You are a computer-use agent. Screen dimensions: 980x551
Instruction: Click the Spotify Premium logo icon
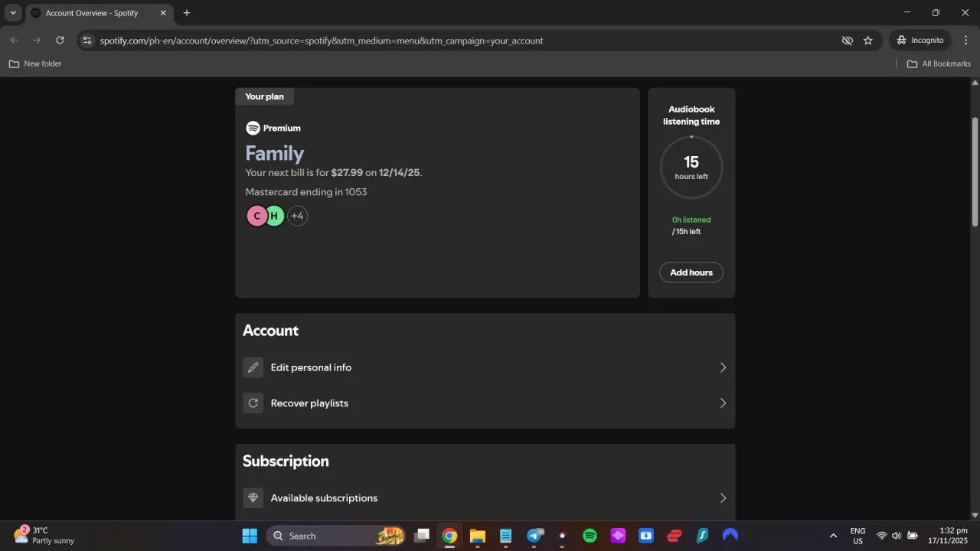[x=253, y=128]
